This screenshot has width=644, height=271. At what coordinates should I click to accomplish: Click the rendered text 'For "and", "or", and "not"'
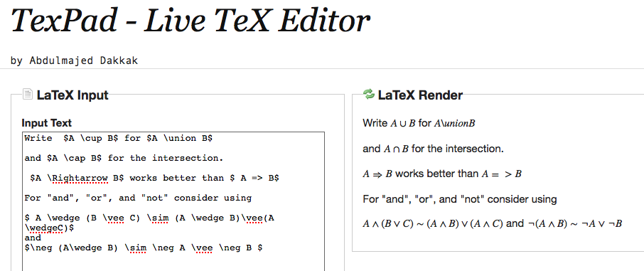460,199
